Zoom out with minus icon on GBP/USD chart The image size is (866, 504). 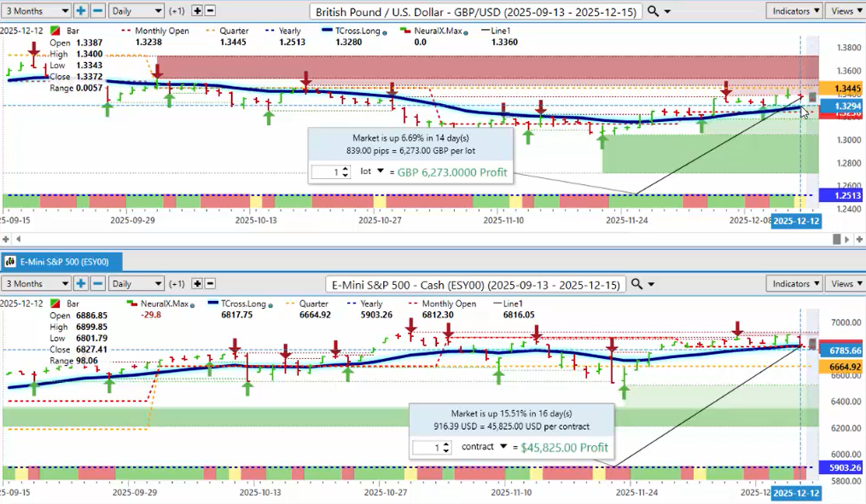[97, 11]
